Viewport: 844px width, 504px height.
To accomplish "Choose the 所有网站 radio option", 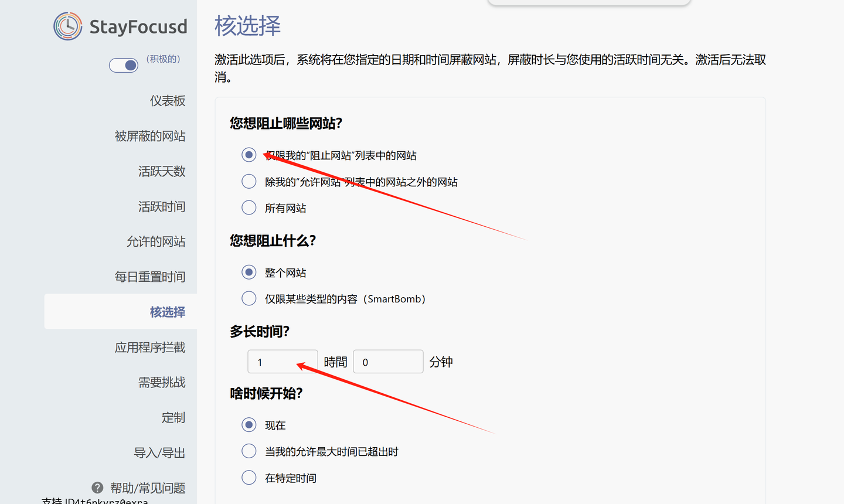I will 249,207.
